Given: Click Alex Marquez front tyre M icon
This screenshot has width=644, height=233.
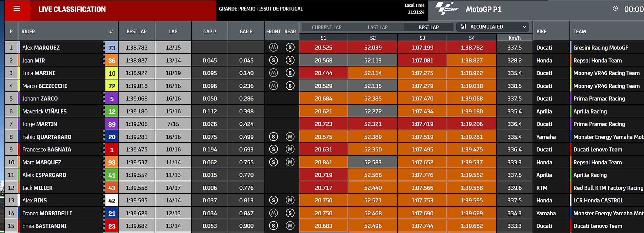Looking at the screenshot, I should 274,48.
